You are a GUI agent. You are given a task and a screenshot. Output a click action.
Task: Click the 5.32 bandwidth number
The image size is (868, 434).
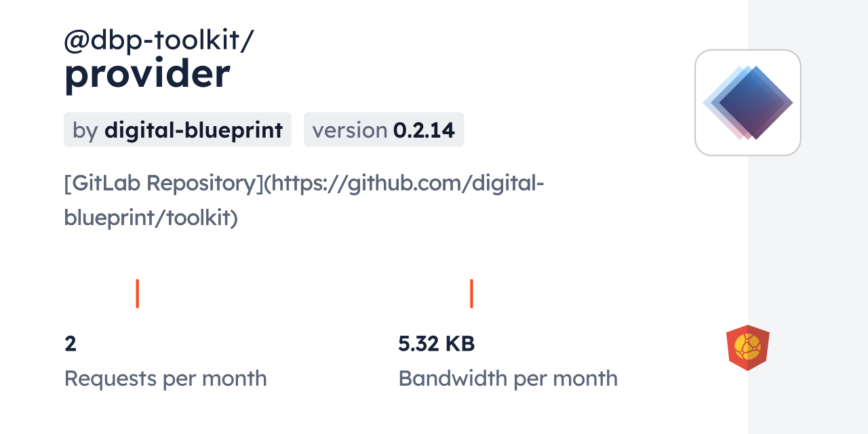(418, 344)
